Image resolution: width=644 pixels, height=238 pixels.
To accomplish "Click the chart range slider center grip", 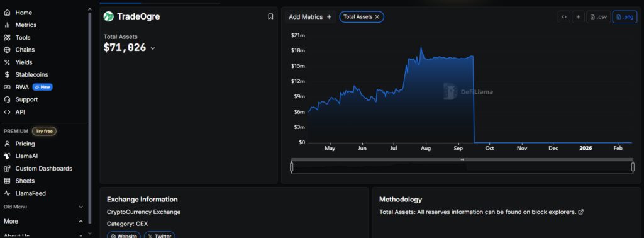I will point(462,159).
